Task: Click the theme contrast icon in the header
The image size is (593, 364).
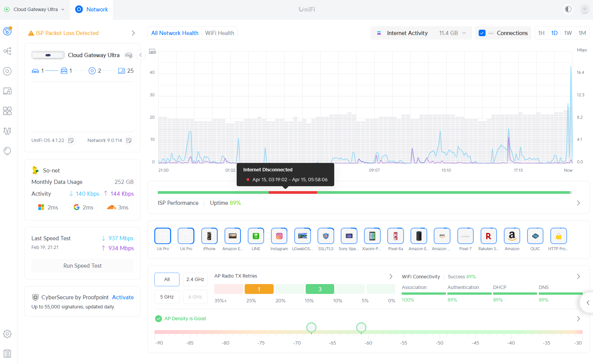Action: coord(568,9)
